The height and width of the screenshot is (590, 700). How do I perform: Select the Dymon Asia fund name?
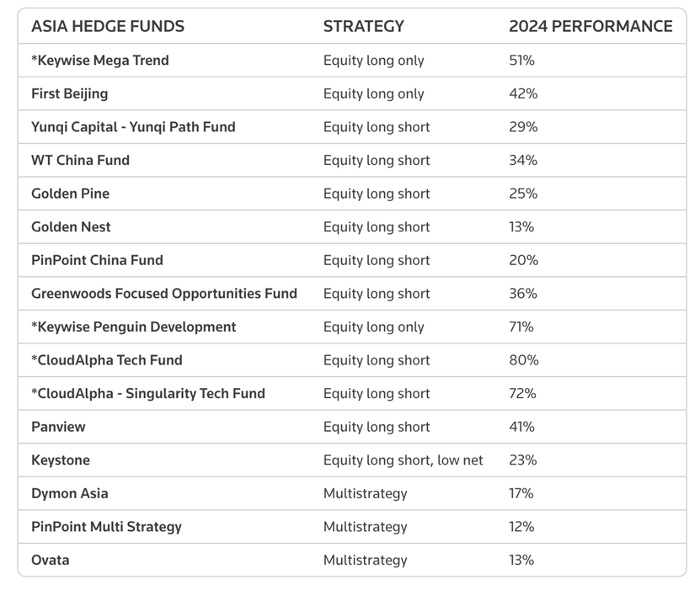click(69, 493)
